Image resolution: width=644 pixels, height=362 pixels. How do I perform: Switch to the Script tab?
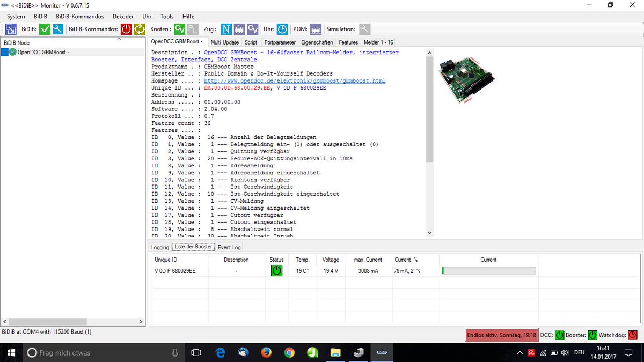pos(251,42)
